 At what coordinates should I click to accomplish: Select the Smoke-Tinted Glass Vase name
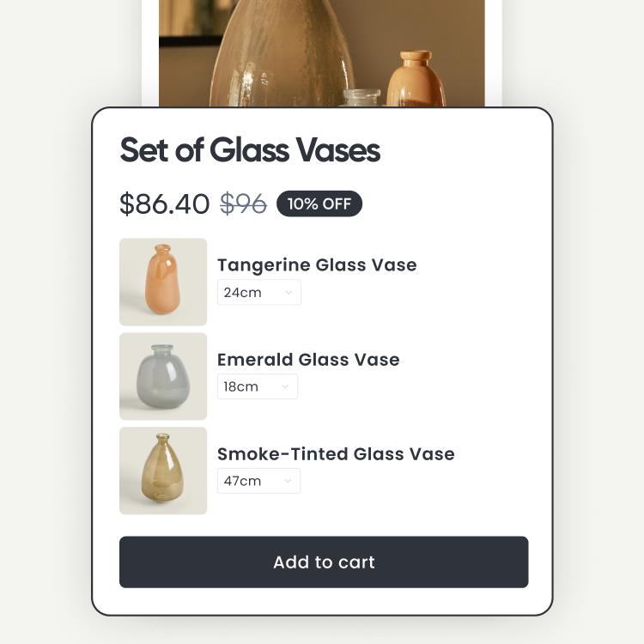point(336,453)
